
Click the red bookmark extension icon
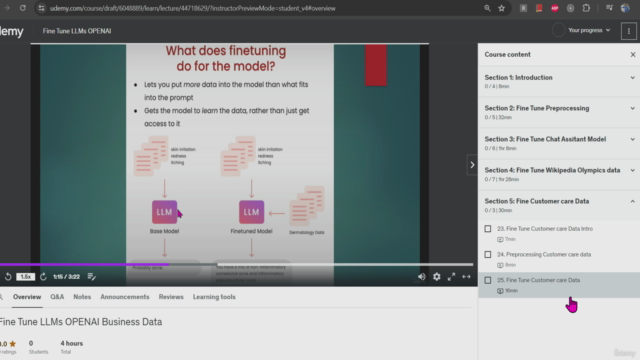539,8
